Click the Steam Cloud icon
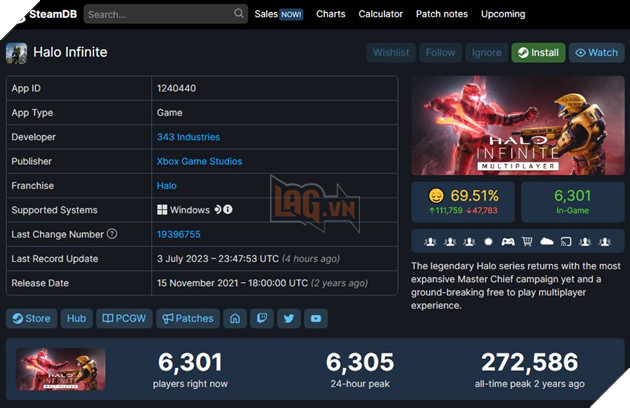 tap(546, 242)
